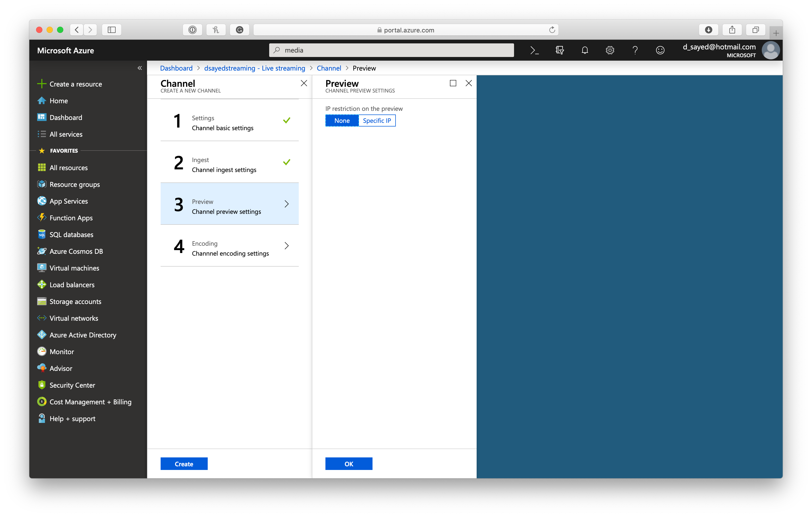Open Safari share menu
This screenshot has width=812, height=517.
[732, 30]
